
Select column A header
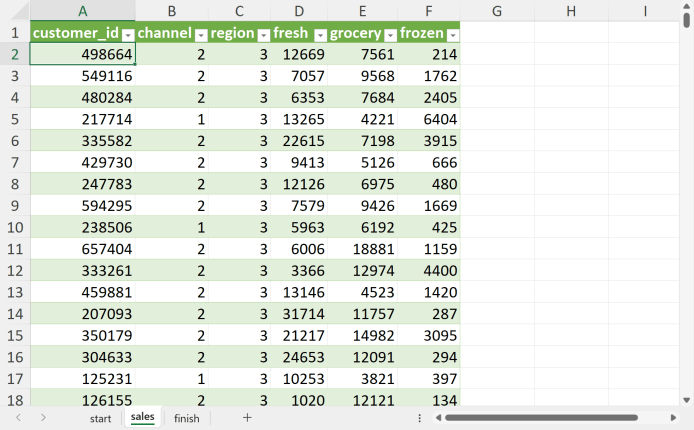(83, 11)
